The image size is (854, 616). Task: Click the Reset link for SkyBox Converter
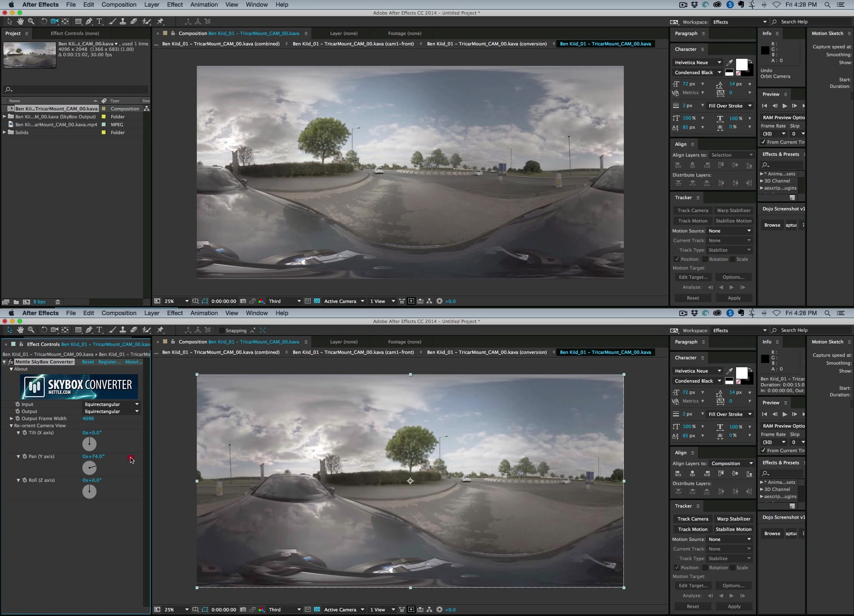[88, 362]
